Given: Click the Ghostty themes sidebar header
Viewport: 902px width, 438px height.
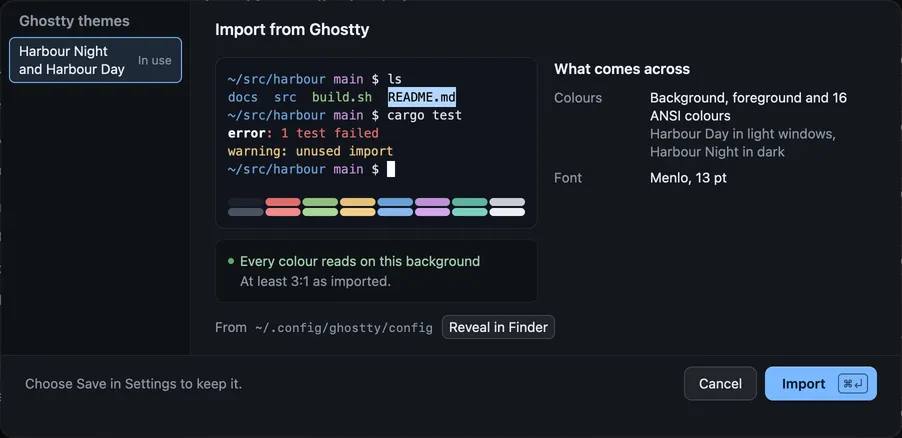Looking at the screenshot, I should click(74, 21).
